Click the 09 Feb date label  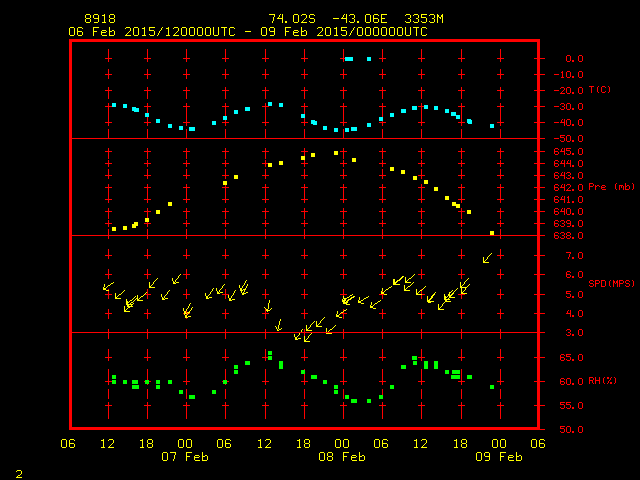point(499,457)
